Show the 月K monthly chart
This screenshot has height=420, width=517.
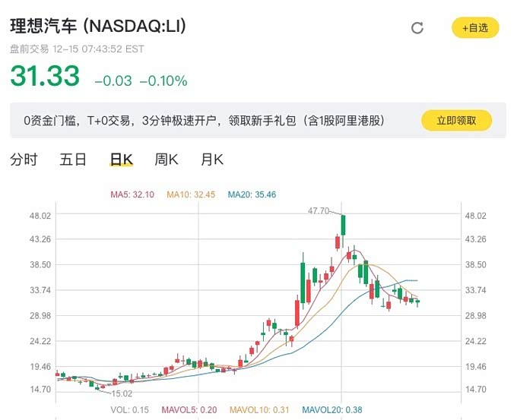[212, 159]
